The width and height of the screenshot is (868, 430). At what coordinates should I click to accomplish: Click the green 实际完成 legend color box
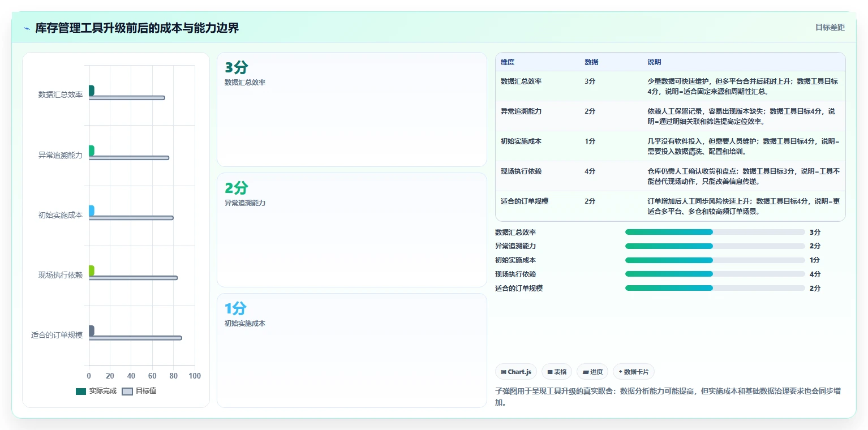81,392
